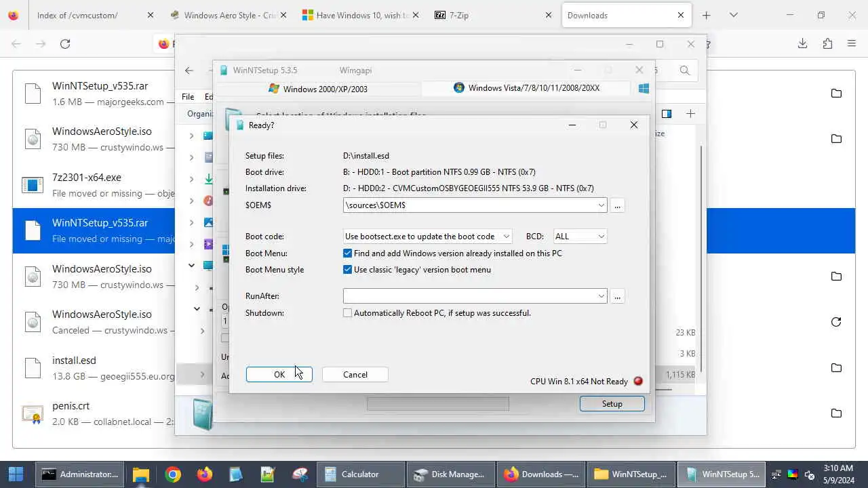Select the Windows 2000/XP/2003 tab
The height and width of the screenshot is (488, 868).
point(318,89)
